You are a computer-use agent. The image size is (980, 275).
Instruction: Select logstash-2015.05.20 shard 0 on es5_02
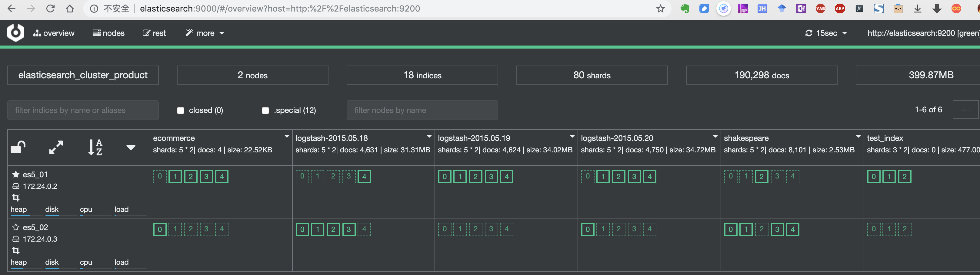[587, 229]
